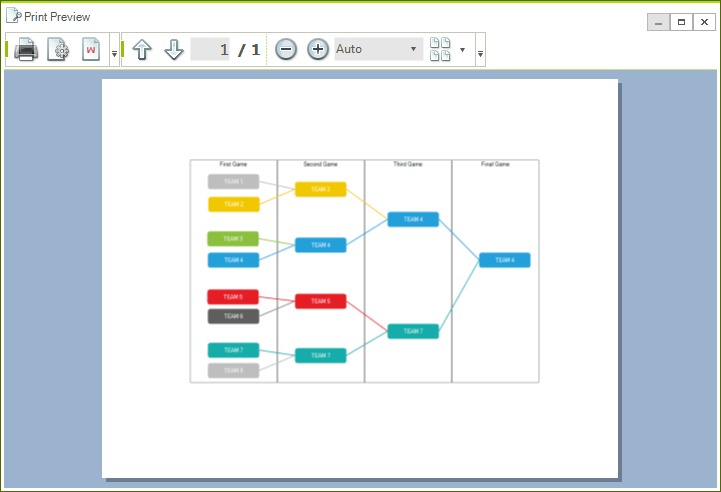Open navigation toolbar overflow options arrow
Screen dimensions: 721x492
click(480, 54)
